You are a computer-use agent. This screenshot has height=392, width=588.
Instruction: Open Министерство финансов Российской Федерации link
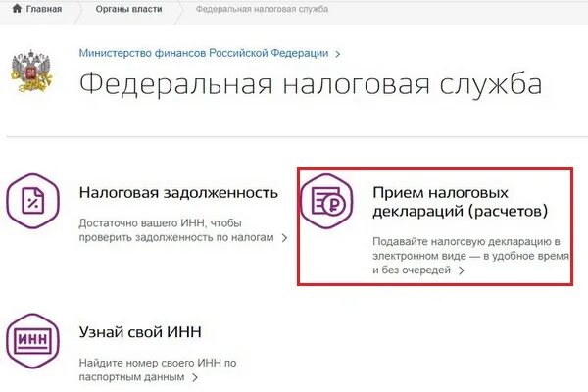pos(204,53)
